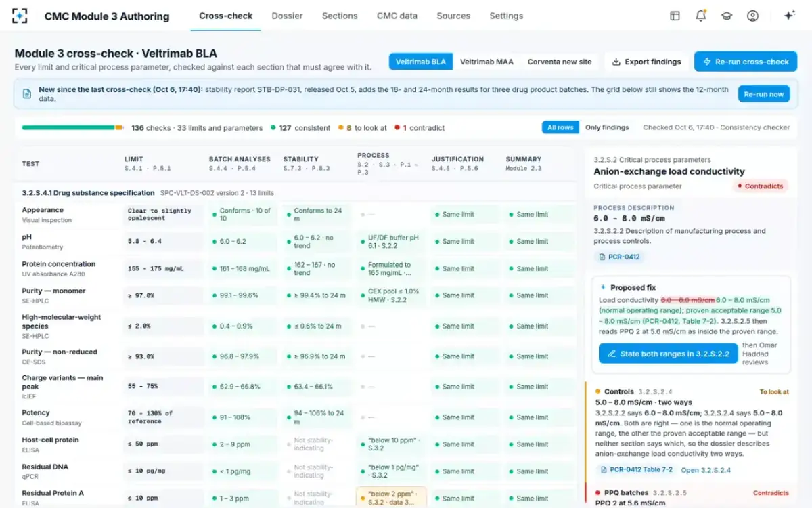Image resolution: width=812 pixels, height=508 pixels.
Task: Open the CMC data tab
Action: click(x=397, y=16)
